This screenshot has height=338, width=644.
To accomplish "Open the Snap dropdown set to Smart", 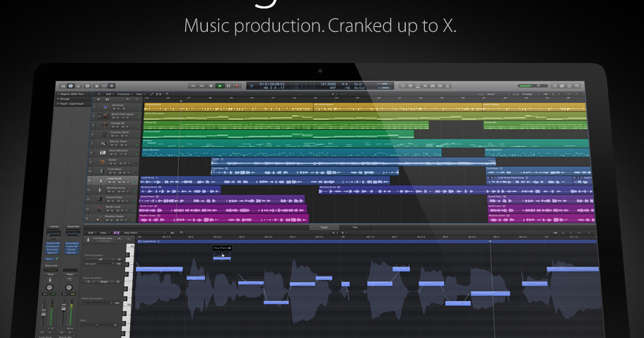I will point(498,94).
